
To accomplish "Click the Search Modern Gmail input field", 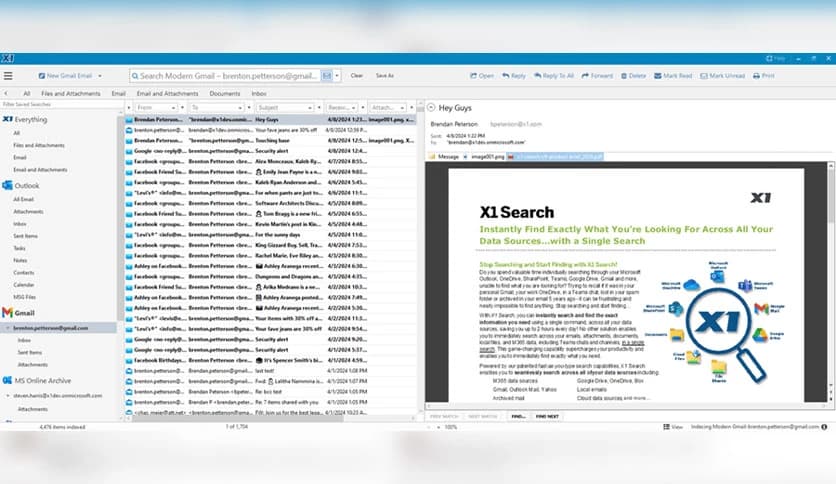I will tap(229, 76).
